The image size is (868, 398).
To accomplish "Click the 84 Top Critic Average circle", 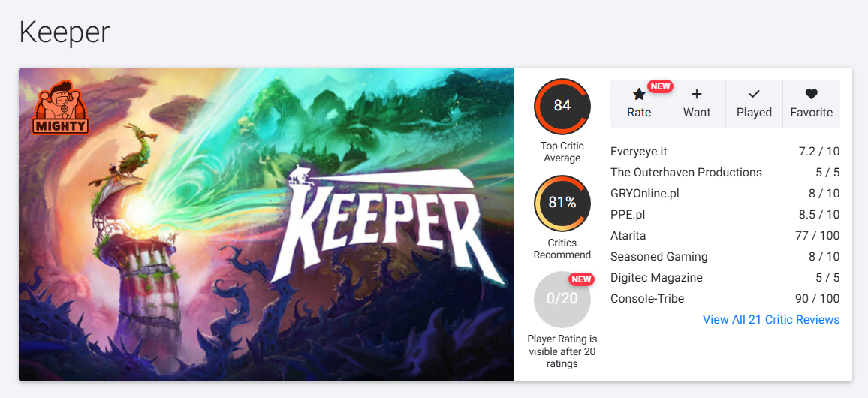I will (x=562, y=106).
